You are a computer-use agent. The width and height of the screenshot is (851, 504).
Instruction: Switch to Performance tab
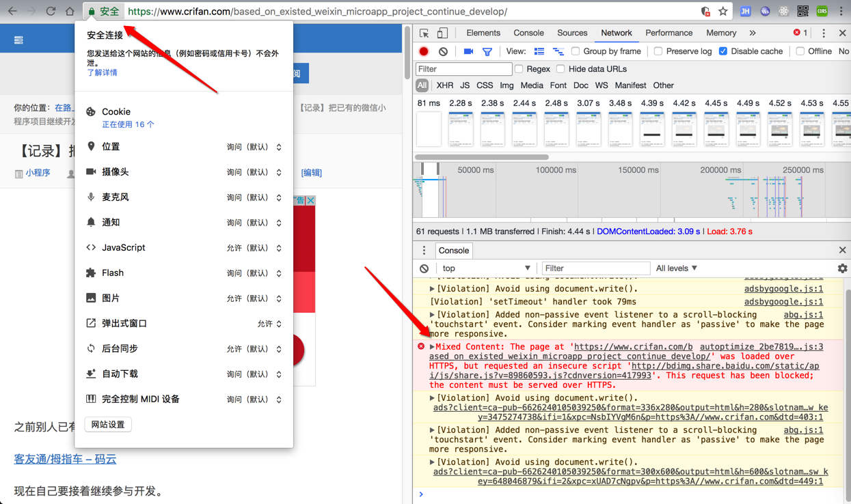[x=668, y=33]
